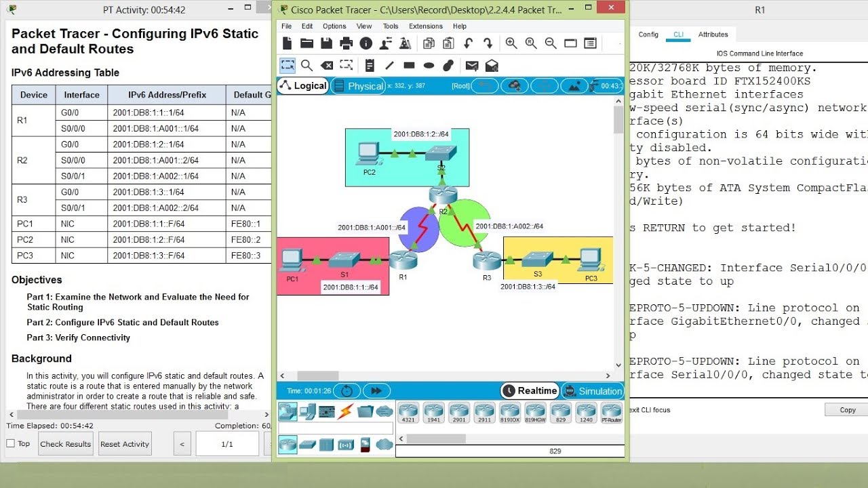Viewport: 868px width, 488px height.
Task: Click the Power Cycle Devices button
Action: (x=347, y=390)
